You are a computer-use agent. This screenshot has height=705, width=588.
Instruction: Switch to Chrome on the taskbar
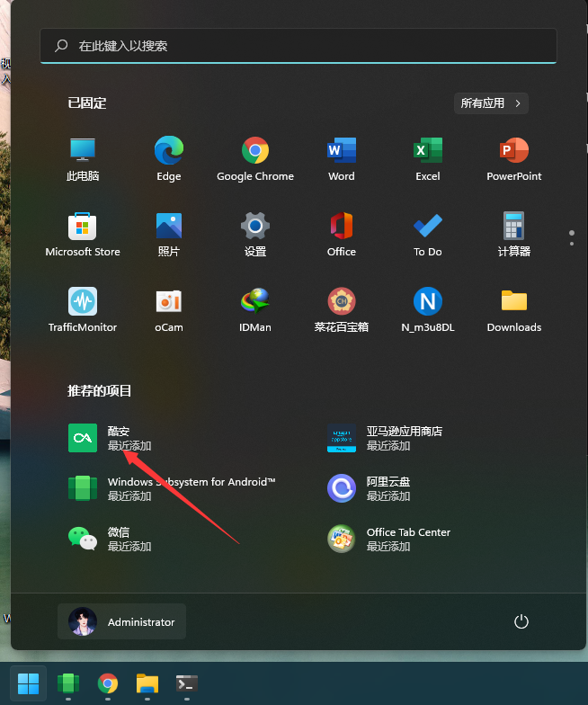click(x=108, y=683)
